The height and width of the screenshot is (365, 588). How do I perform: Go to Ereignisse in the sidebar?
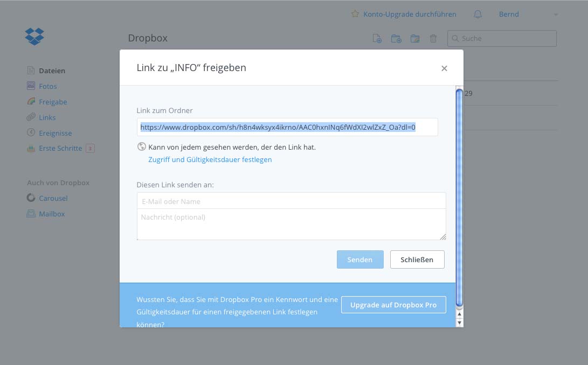coord(55,133)
